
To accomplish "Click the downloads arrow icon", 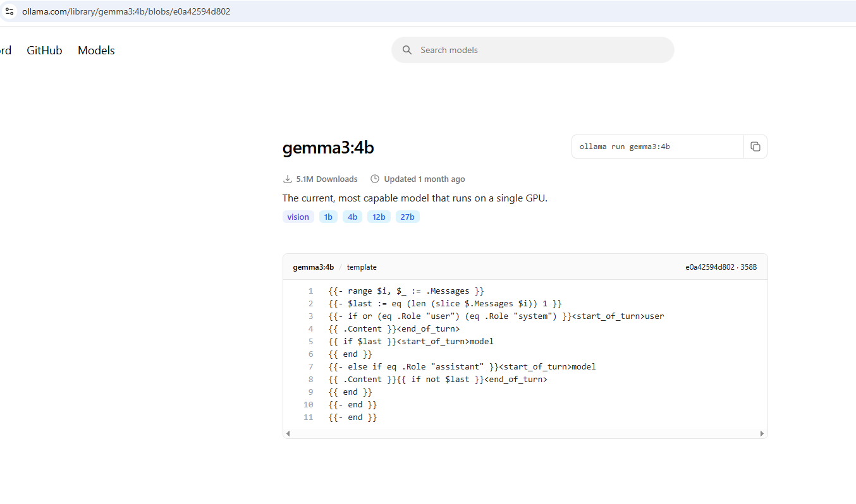I will tap(288, 179).
